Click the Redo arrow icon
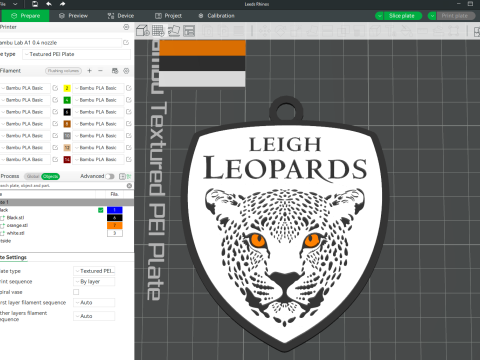This screenshot has height=360, width=480. point(62,4)
